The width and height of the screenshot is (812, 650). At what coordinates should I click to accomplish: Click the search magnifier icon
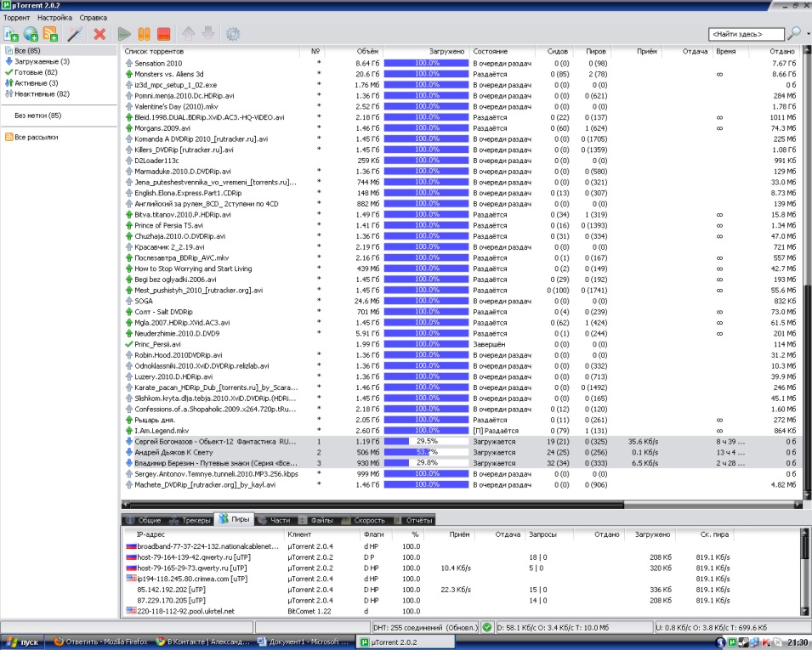point(793,34)
